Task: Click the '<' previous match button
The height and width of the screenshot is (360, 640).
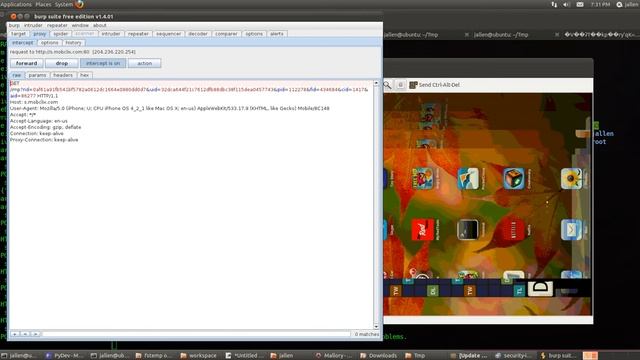Action: point(25,334)
